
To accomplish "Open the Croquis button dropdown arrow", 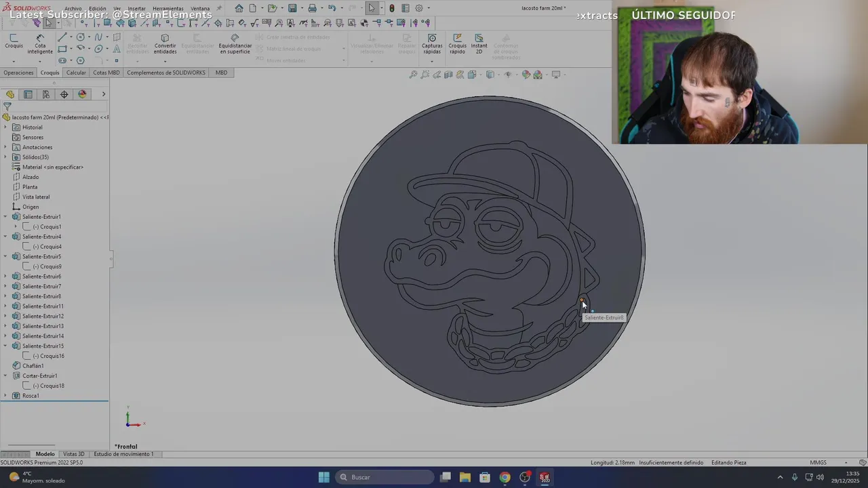I will click(x=14, y=61).
